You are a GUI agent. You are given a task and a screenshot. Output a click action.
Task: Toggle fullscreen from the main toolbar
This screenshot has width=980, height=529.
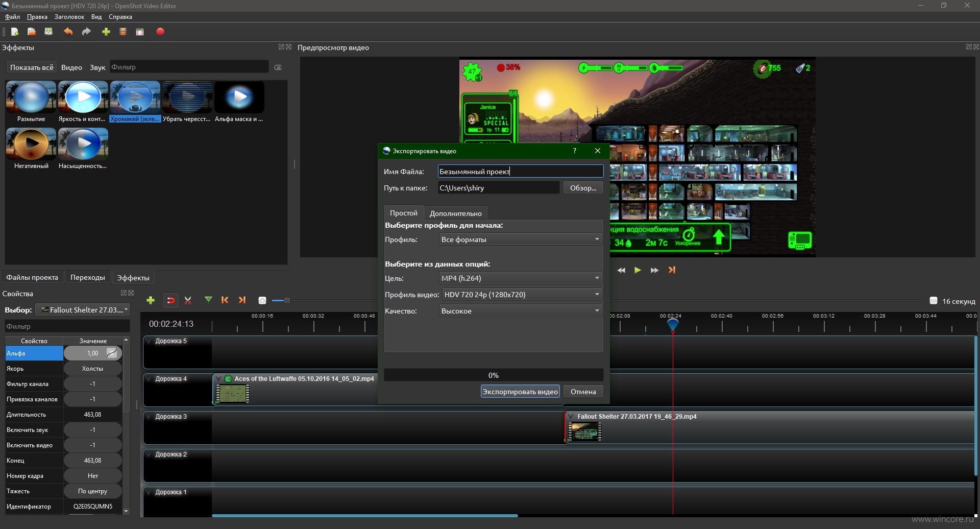tap(140, 32)
